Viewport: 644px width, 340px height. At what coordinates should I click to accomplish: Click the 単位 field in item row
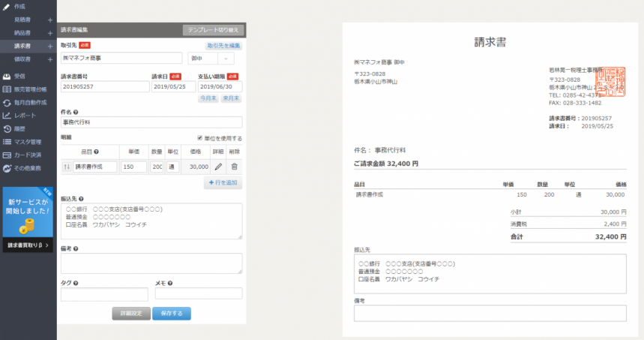pyautogui.click(x=173, y=167)
